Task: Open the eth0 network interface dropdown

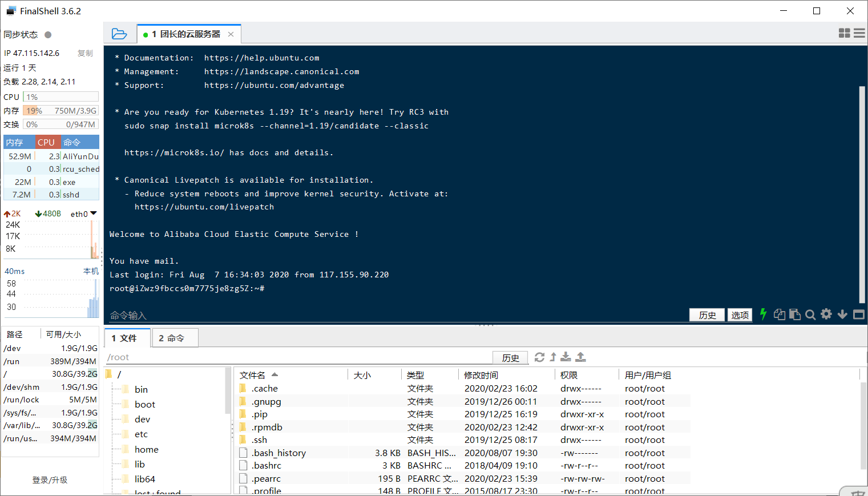Action: coord(94,213)
